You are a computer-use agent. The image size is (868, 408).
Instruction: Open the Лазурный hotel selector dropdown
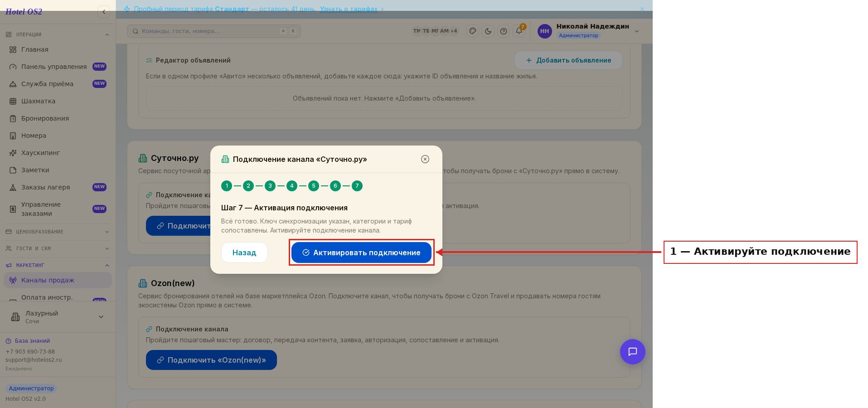58,317
